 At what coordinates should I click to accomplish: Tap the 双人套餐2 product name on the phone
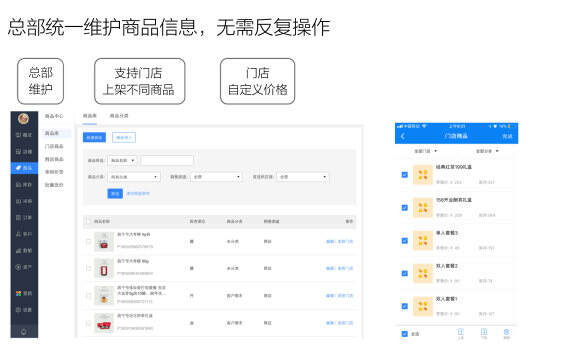pos(447,266)
